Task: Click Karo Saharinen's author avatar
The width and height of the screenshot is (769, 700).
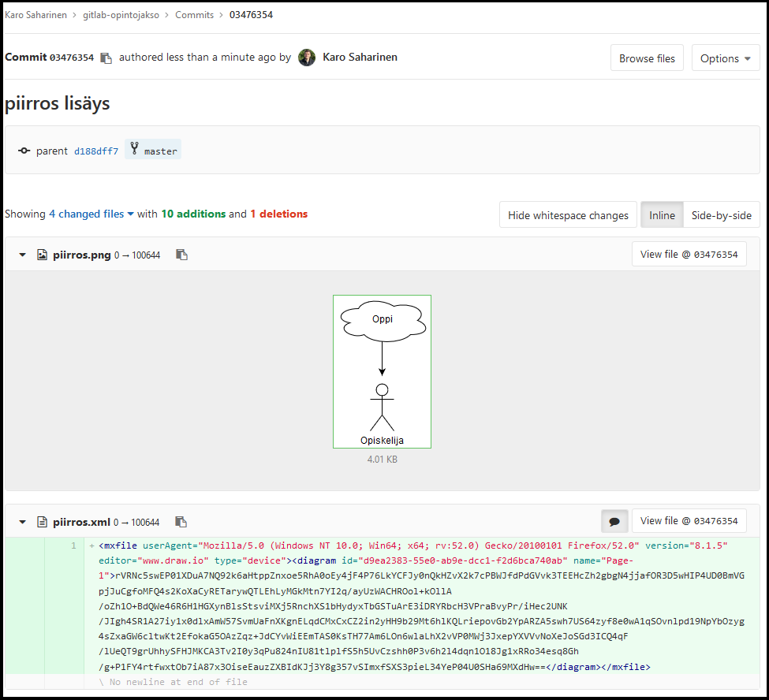Action: [307, 58]
